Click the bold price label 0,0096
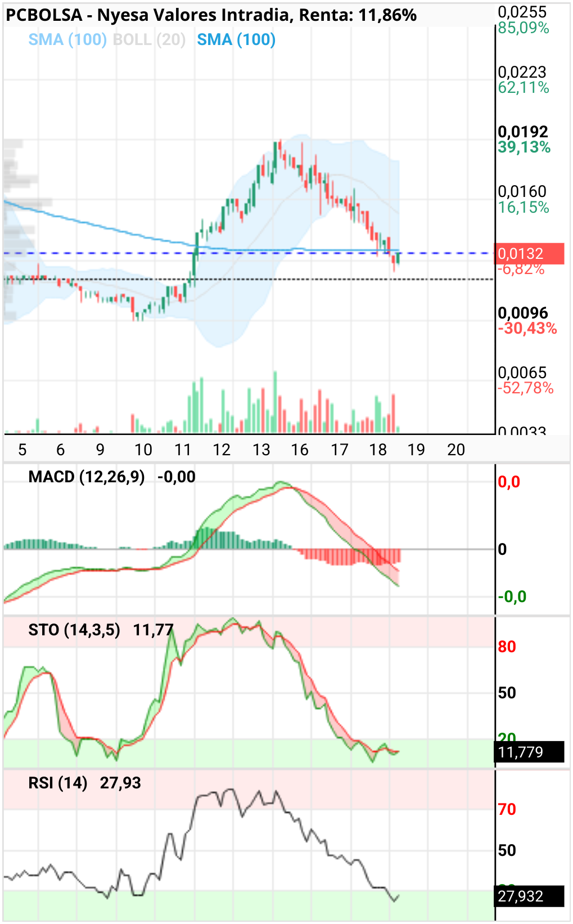 [522, 313]
